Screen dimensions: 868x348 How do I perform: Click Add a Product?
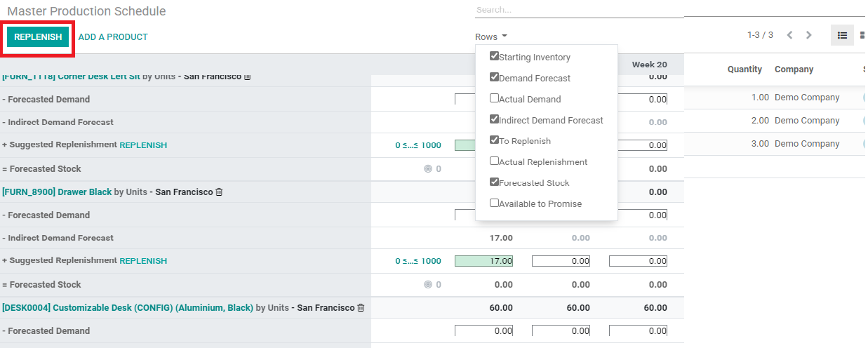[113, 37]
